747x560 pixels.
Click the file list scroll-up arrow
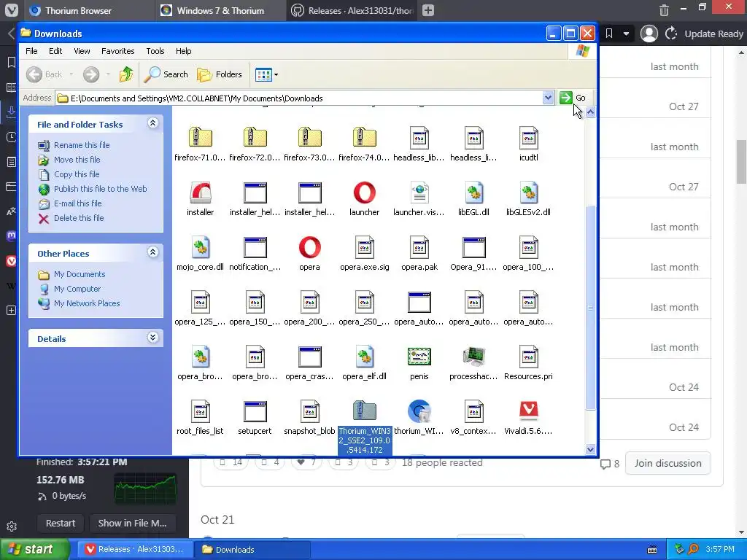pyautogui.click(x=590, y=112)
